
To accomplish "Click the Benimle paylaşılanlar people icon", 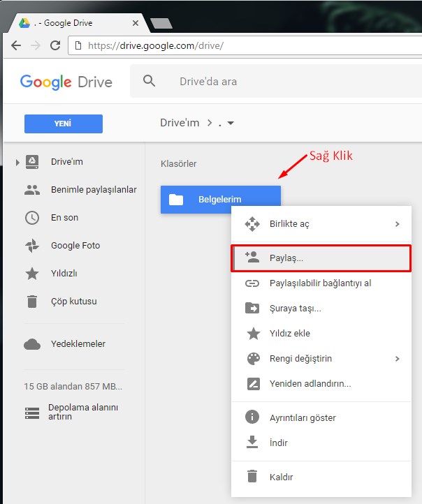I will (32, 190).
